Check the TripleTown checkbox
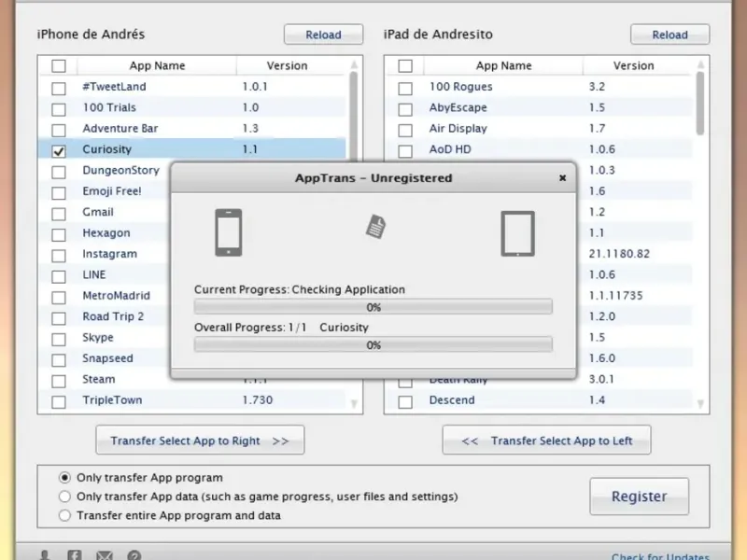 (x=59, y=402)
